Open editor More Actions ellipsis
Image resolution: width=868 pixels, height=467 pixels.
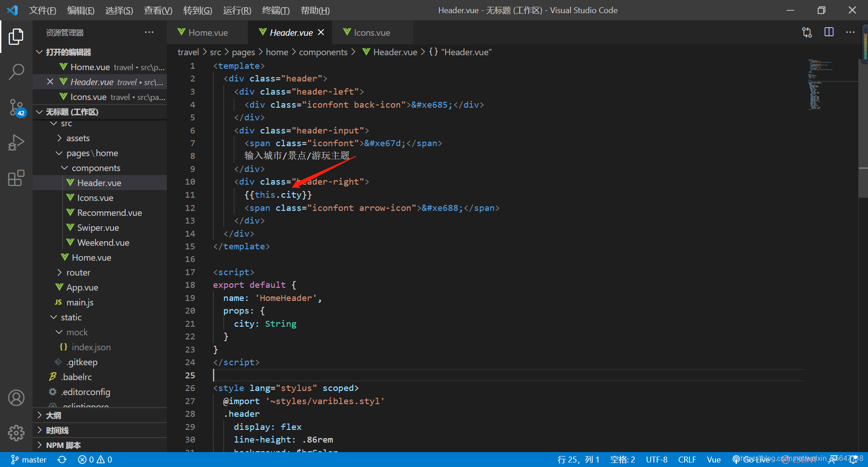click(x=850, y=32)
